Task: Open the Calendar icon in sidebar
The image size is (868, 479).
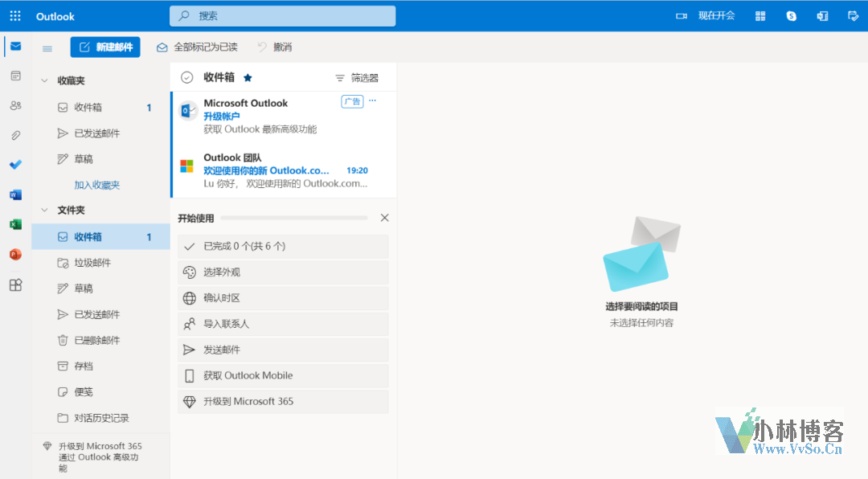Action: pyautogui.click(x=15, y=76)
